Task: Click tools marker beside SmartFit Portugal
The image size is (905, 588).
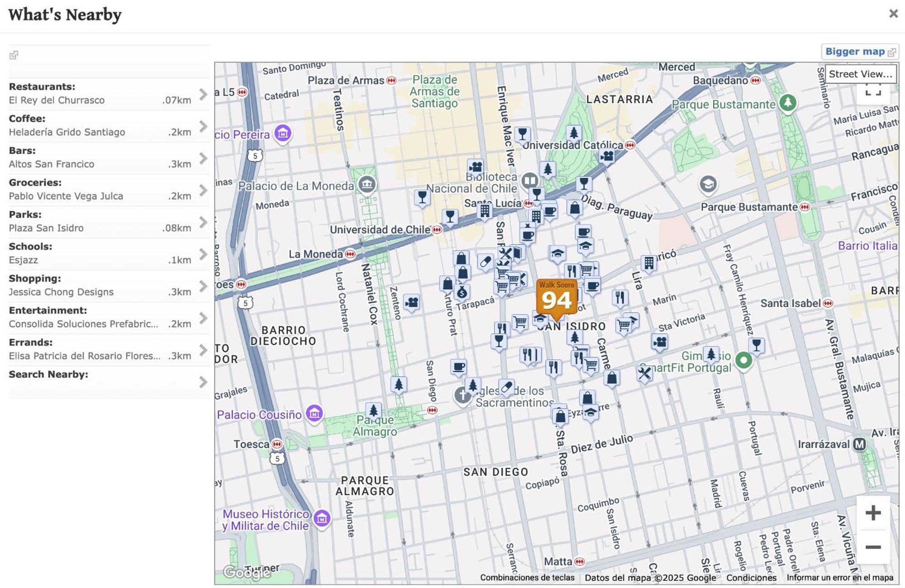Action: tap(644, 374)
